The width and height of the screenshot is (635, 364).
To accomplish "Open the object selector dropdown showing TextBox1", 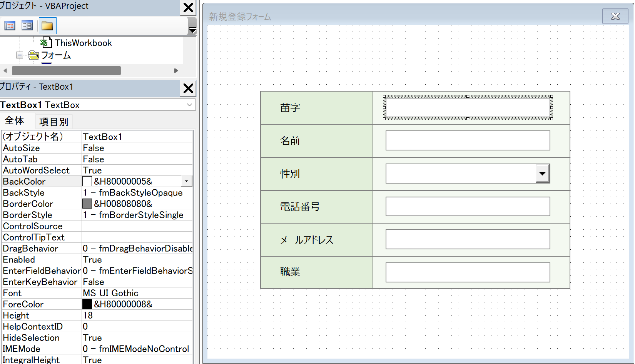I will 189,105.
